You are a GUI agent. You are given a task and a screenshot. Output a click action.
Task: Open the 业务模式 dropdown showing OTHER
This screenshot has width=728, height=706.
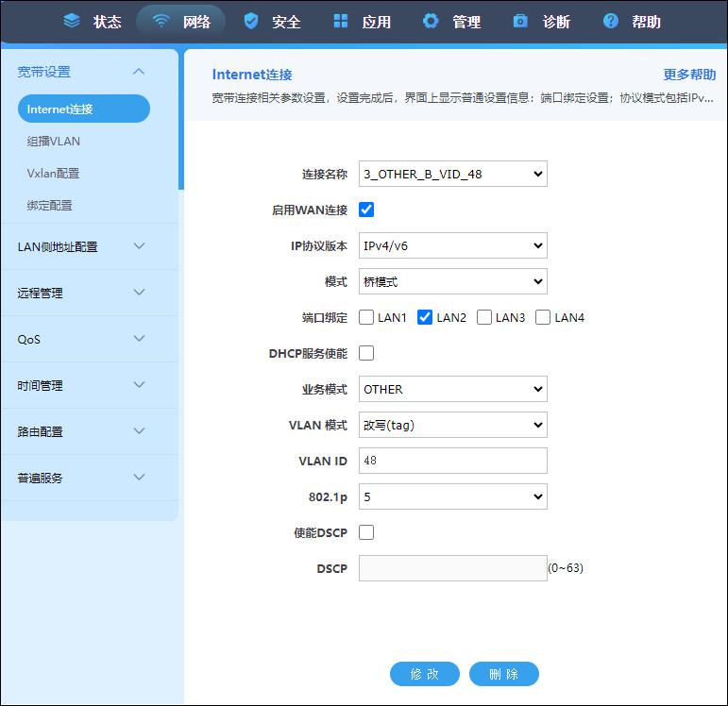pyautogui.click(x=453, y=389)
